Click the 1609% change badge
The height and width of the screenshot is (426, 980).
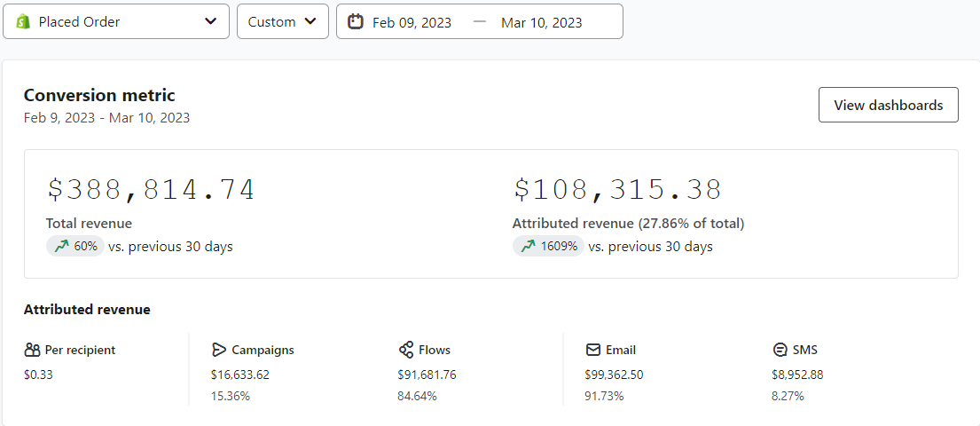point(548,247)
